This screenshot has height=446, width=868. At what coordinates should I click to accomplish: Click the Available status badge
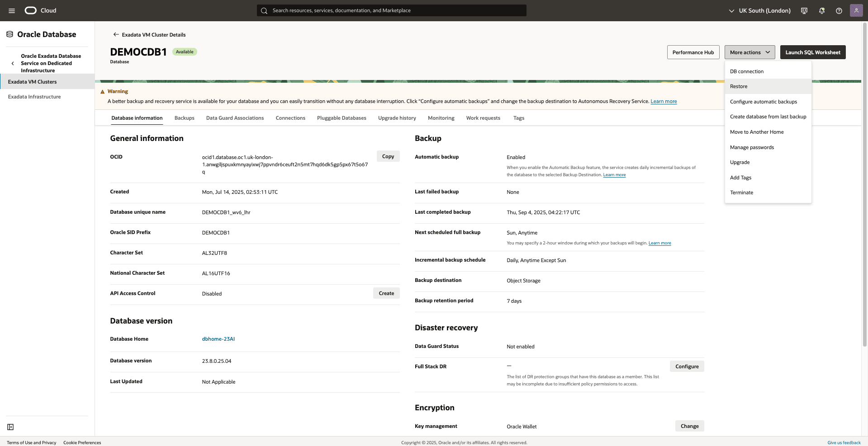coord(185,52)
